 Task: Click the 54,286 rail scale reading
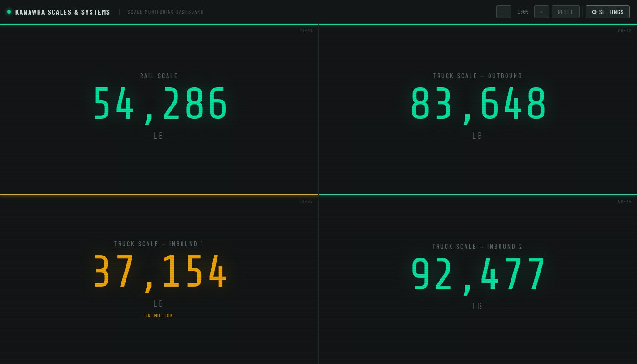pyautogui.click(x=159, y=105)
